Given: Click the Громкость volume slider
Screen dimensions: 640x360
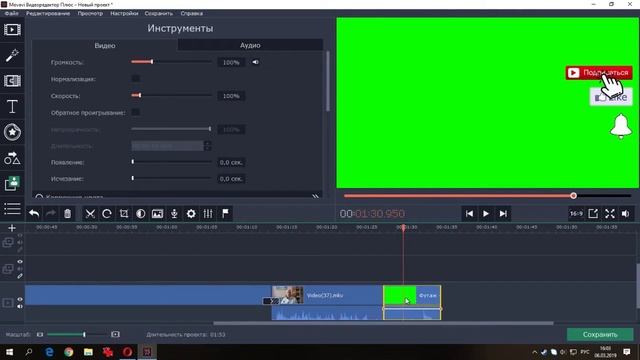Looking at the screenshot, I should coord(171,62).
